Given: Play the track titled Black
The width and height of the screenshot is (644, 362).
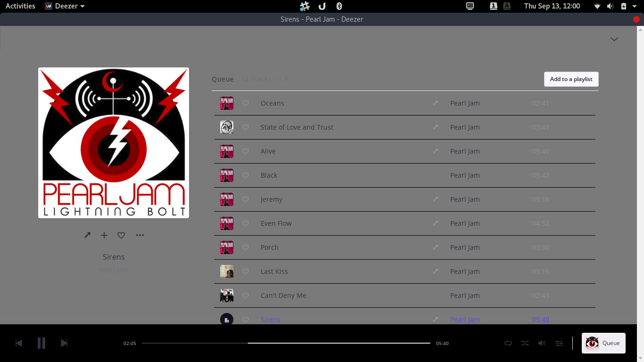Looking at the screenshot, I should (269, 175).
